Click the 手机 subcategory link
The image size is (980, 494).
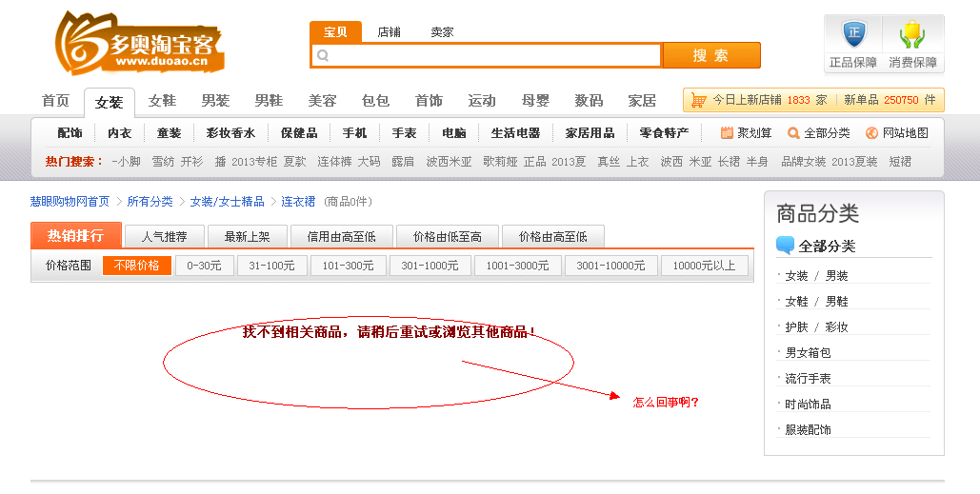tap(354, 133)
